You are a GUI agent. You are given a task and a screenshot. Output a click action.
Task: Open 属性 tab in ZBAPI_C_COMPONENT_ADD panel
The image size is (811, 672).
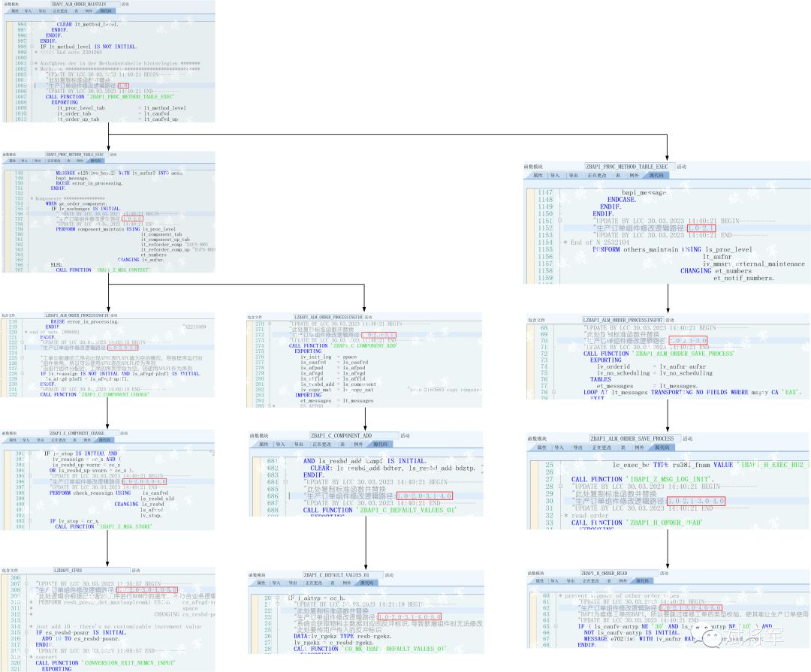(x=264, y=444)
